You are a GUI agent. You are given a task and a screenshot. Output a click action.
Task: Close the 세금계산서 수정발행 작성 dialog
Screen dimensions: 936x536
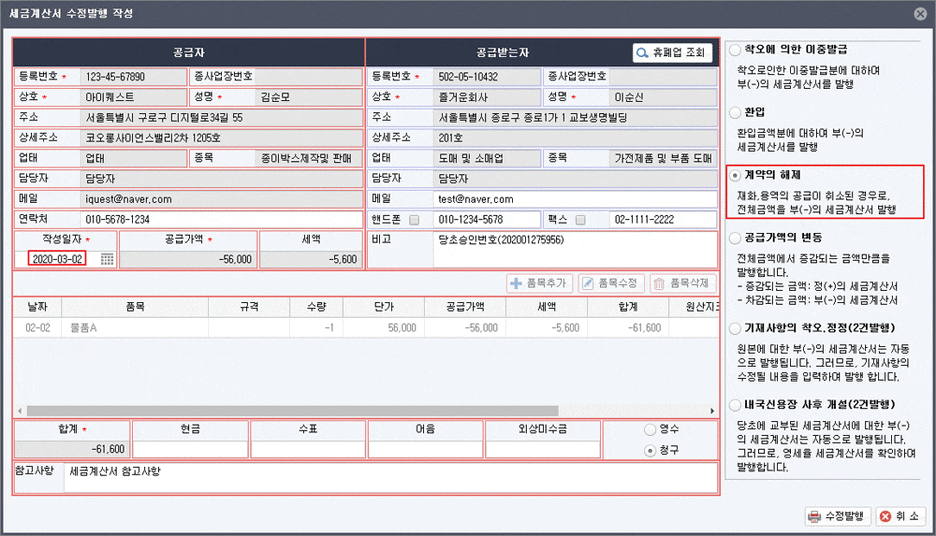pyautogui.click(x=920, y=13)
